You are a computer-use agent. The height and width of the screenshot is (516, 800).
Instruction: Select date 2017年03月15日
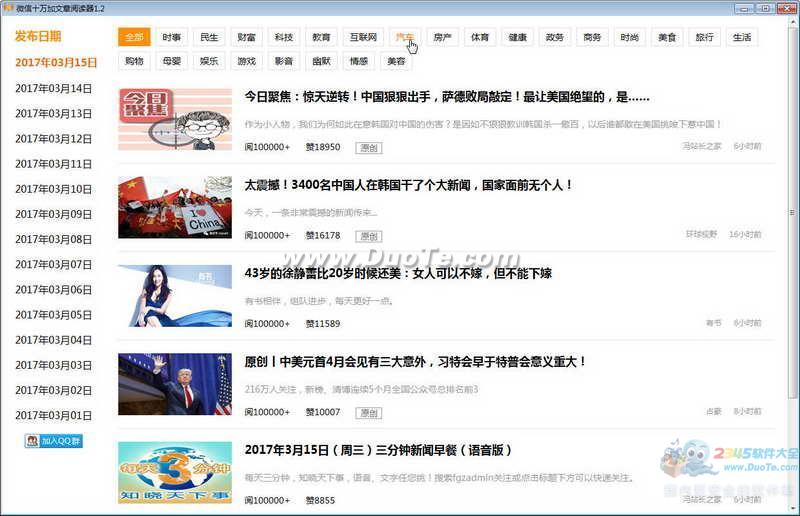pyautogui.click(x=56, y=63)
